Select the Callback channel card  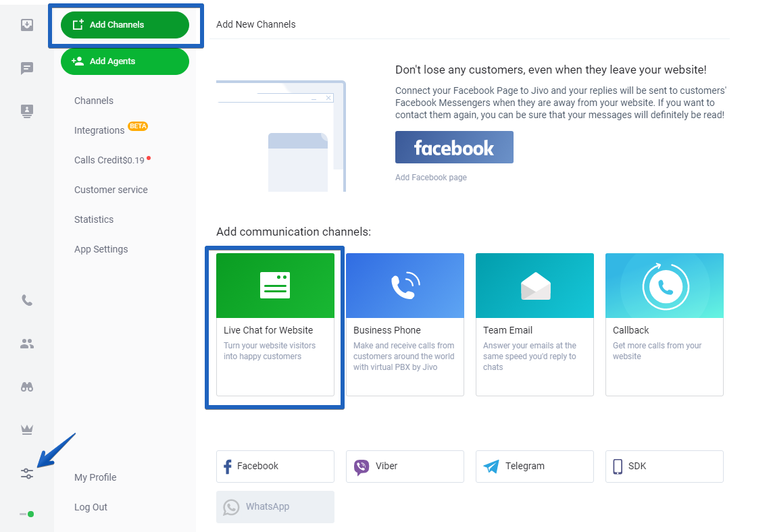(x=665, y=325)
